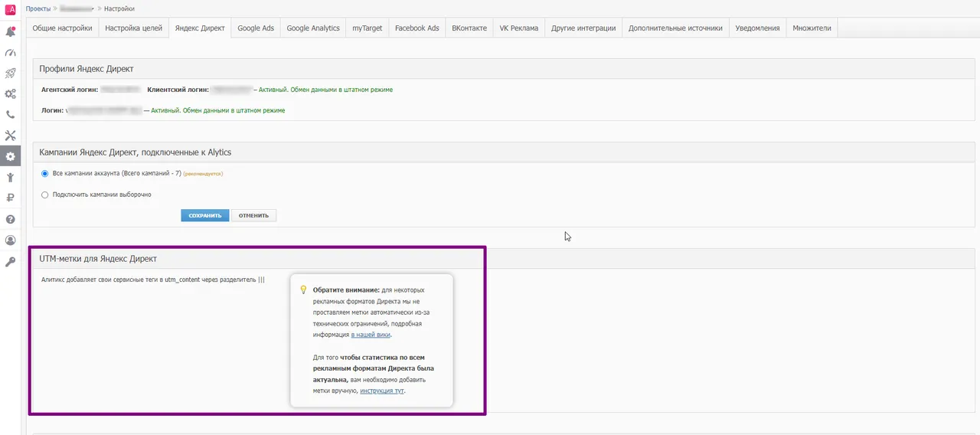Image resolution: width=980 pixels, height=435 pixels.
Task: Switch to Google Ads tab
Action: click(x=256, y=28)
